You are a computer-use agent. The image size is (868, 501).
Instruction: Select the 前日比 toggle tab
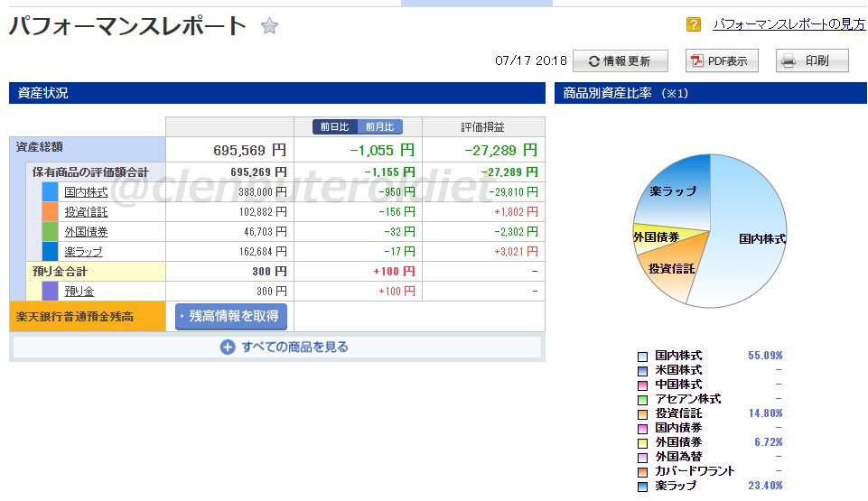(335, 126)
